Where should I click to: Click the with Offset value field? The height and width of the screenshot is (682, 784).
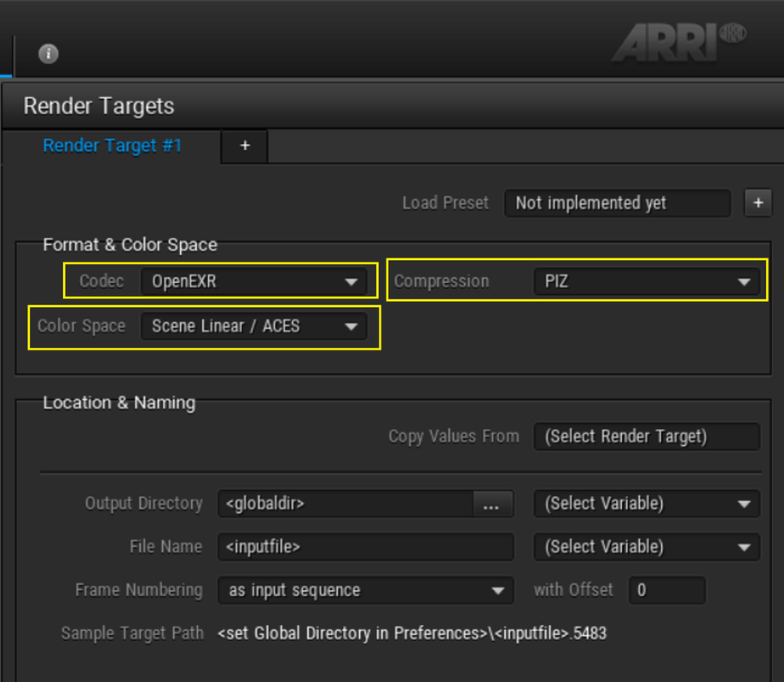667,590
